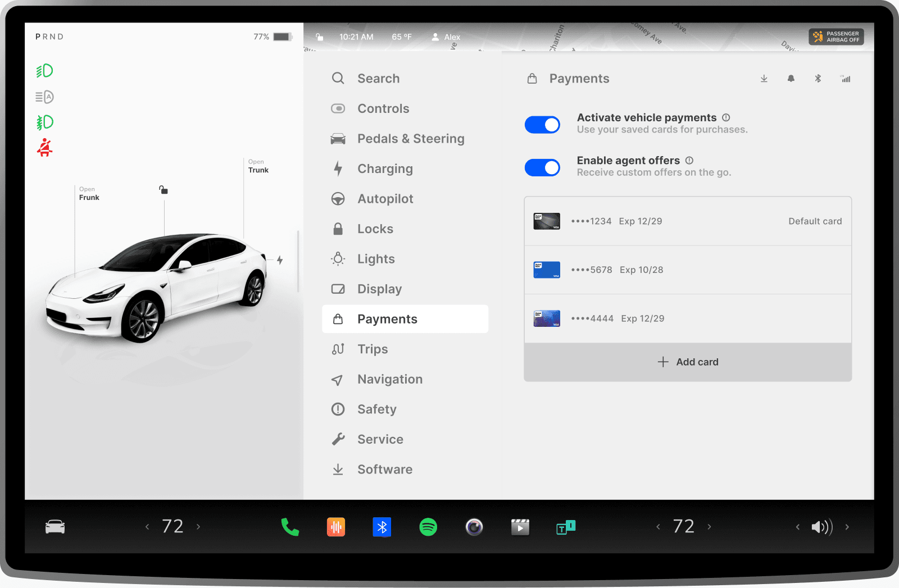Image resolution: width=899 pixels, height=588 pixels.
Task: Increase the driver temperature with the right arrow
Action: tap(198, 527)
